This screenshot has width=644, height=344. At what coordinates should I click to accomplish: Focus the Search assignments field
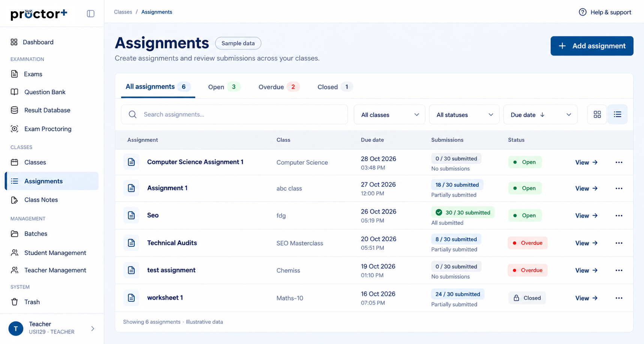234,115
